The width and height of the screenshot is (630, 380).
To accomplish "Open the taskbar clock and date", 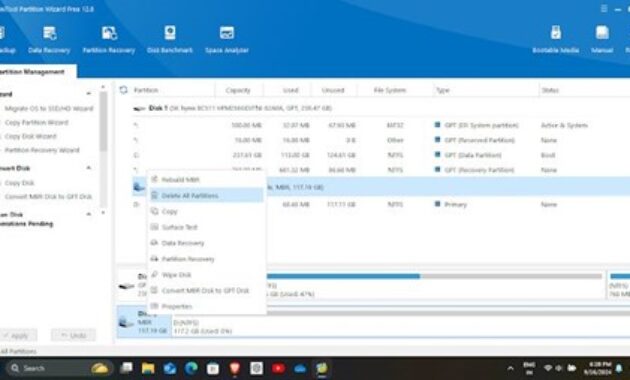I will [597, 368].
